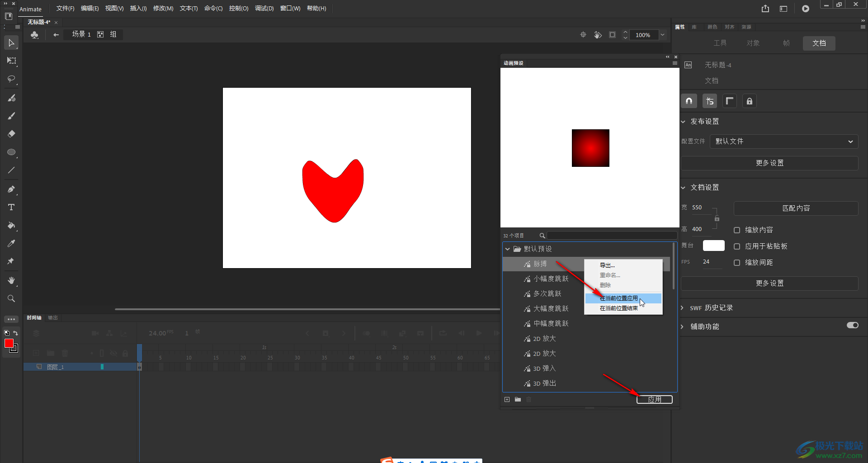The width and height of the screenshot is (868, 463).
Task: Click the 匹配内容 button
Action: [796, 208]
